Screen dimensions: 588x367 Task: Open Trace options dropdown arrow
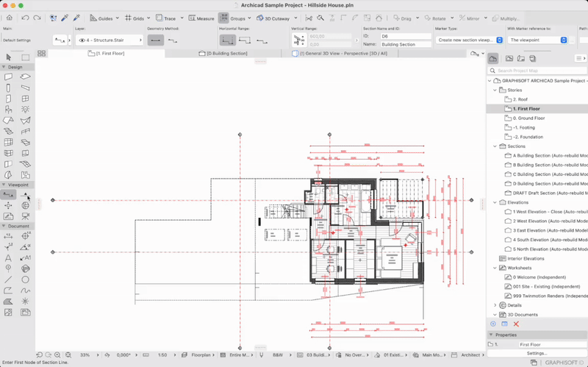pos(182,18)
